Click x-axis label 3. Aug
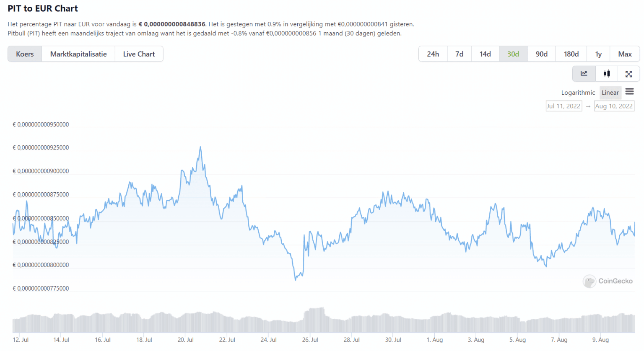The image size is (644, 351). point(476,340)
